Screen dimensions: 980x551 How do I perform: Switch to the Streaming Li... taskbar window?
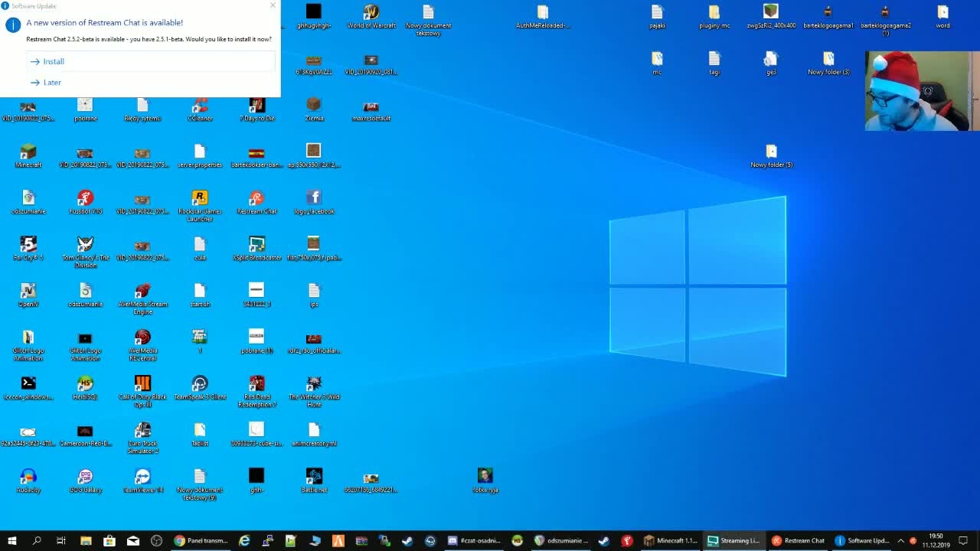[733, 540]
